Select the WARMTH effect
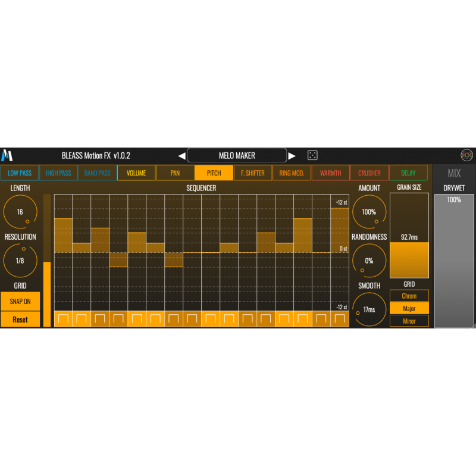Image resolution: width=476 pixels, height=476 pixels. 330,173
